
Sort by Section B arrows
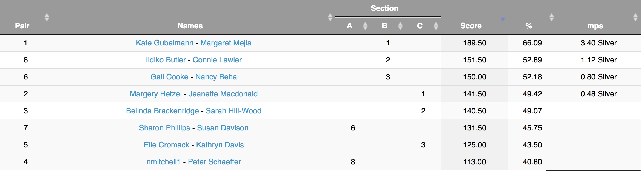[400, 26]
